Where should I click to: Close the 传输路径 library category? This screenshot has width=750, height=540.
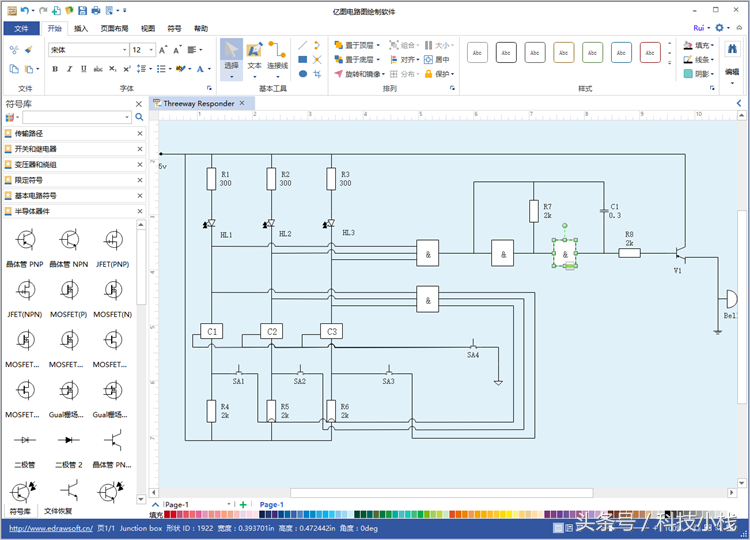140,133
